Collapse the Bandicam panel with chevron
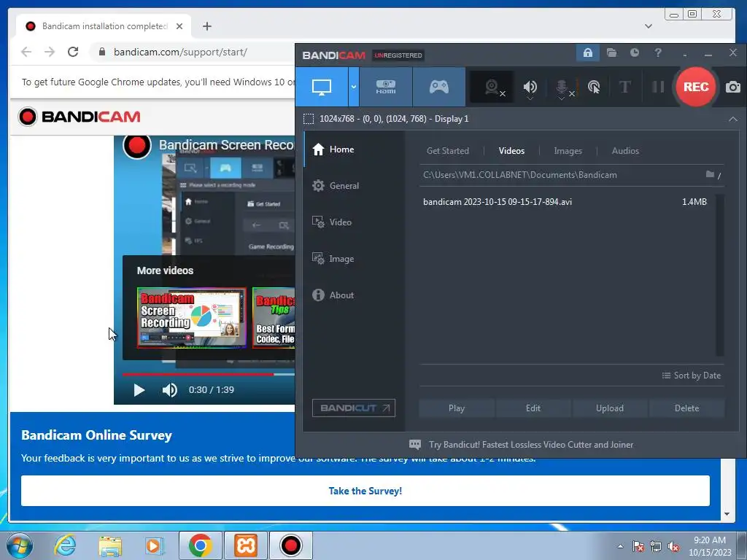 [x=732, y=119]
